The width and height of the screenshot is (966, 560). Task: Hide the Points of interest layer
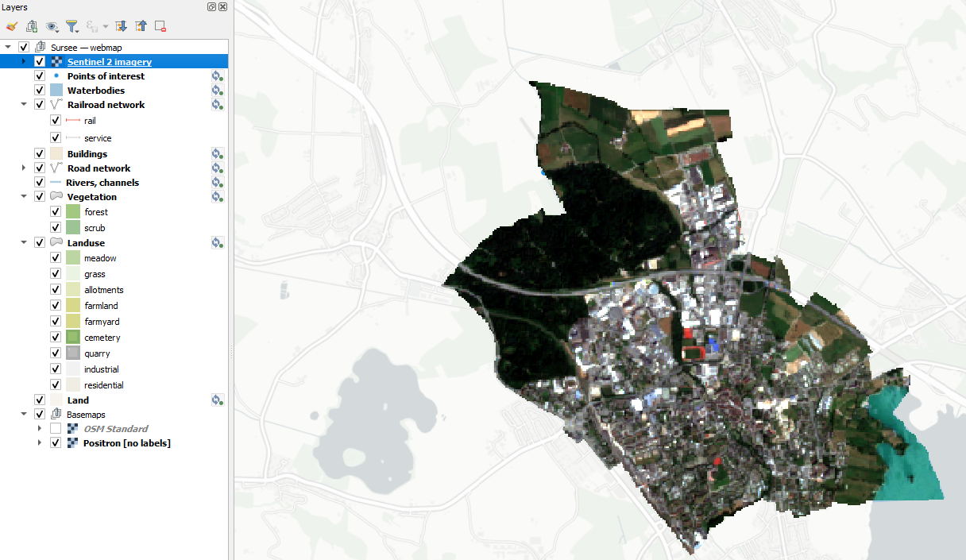point(40,76)
